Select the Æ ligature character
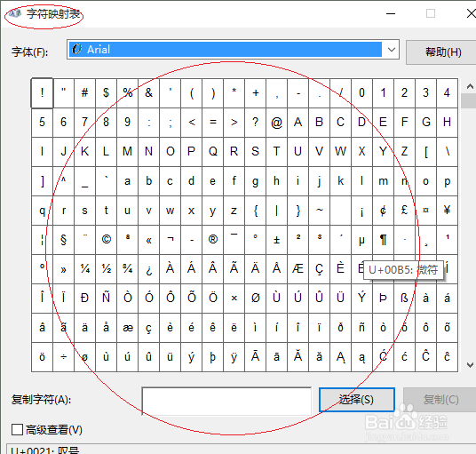 pos(297,269)
